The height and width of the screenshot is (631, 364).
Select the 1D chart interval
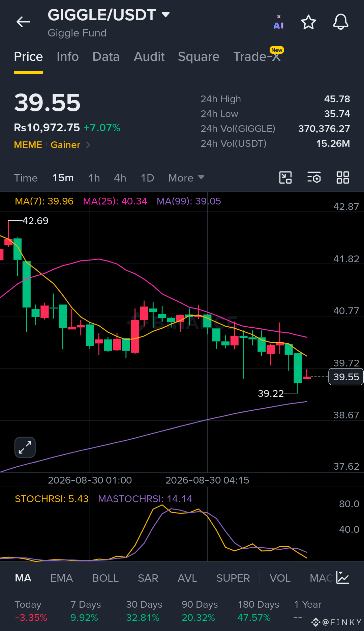pyautogui.click(x=147, y=178)
